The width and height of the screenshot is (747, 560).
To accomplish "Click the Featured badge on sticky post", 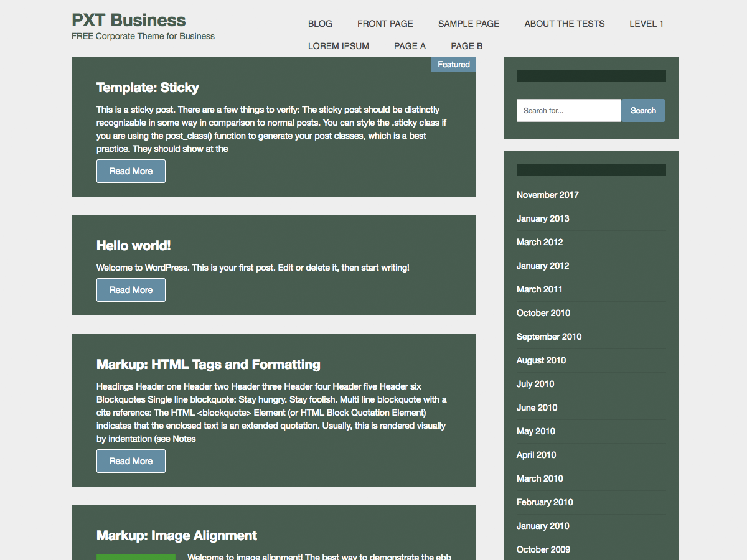I will click(453, 65).
